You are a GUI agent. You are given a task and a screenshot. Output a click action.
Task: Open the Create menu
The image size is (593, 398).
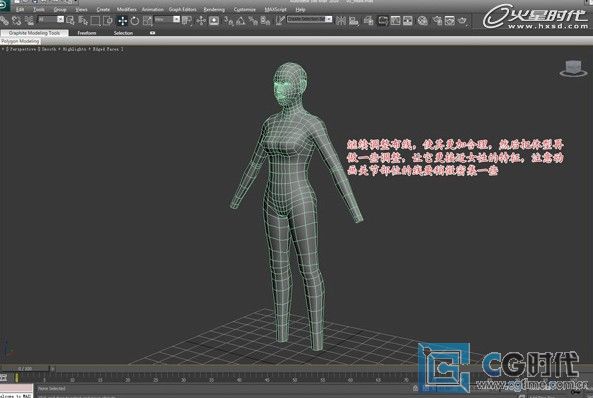(x=103, y=9)
